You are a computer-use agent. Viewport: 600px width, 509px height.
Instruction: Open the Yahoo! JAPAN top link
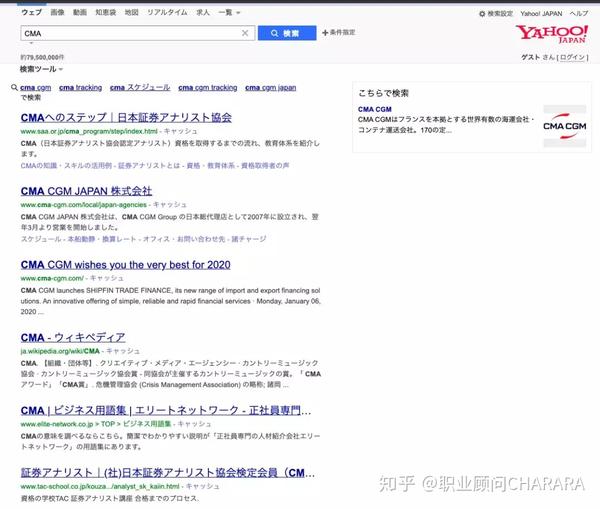coord(541,14)
